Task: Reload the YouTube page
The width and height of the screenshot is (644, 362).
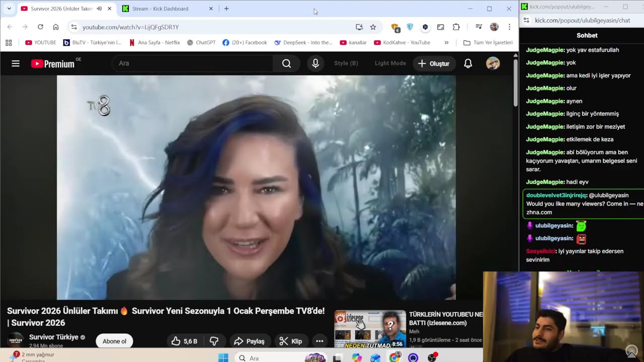Action: click(x=40, y=27)
